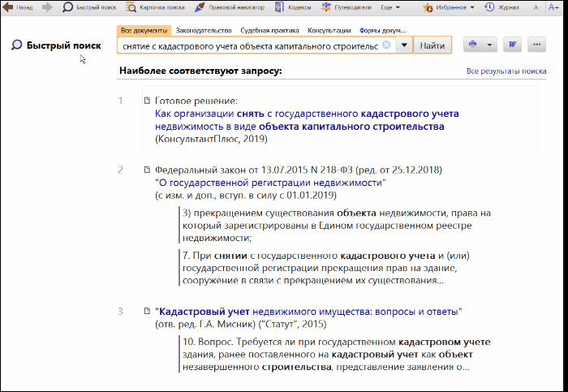Open the Журнал history

coord(501,7)
